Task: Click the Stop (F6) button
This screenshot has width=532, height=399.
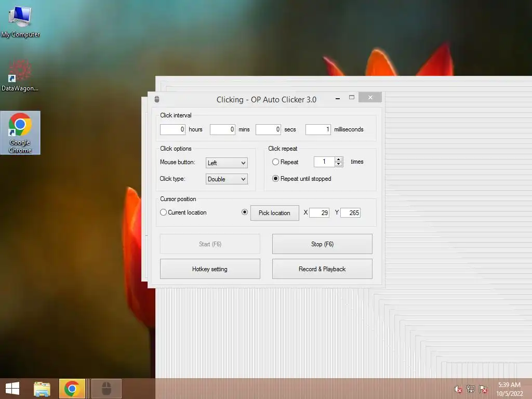Action: click(x=322, y=244)
